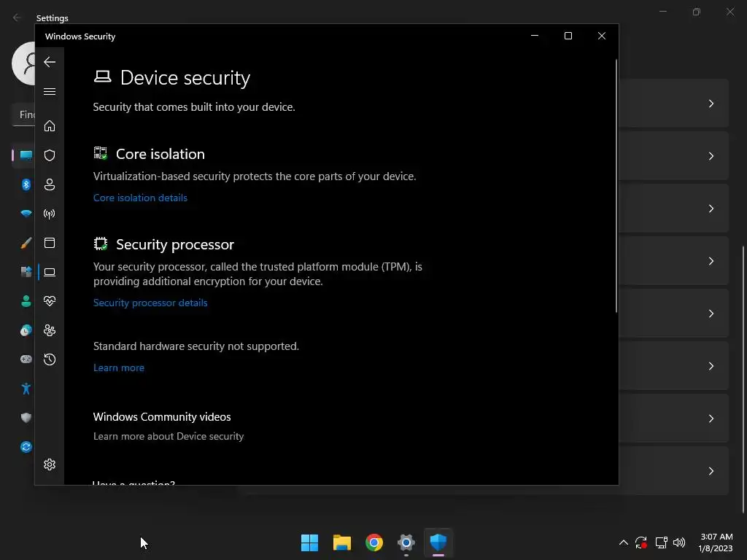Click the Core isolation chip icon
Viewport: 747px width, 560px height.
[101, 153]
